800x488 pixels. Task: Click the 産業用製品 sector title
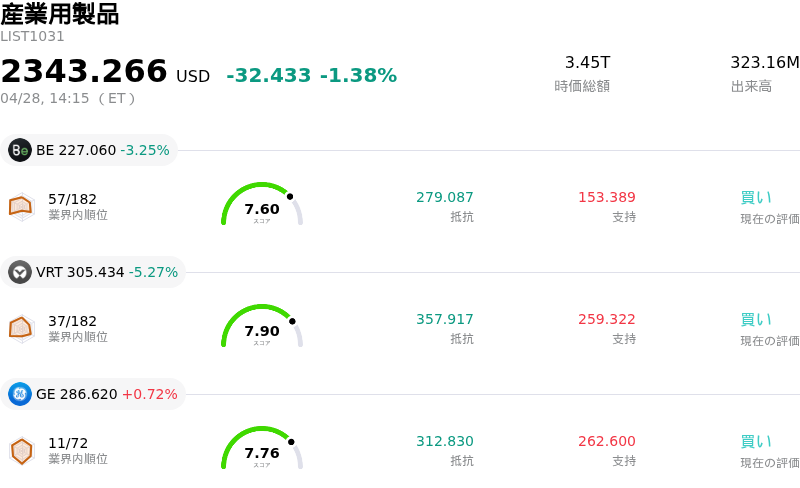pos(59,14)
